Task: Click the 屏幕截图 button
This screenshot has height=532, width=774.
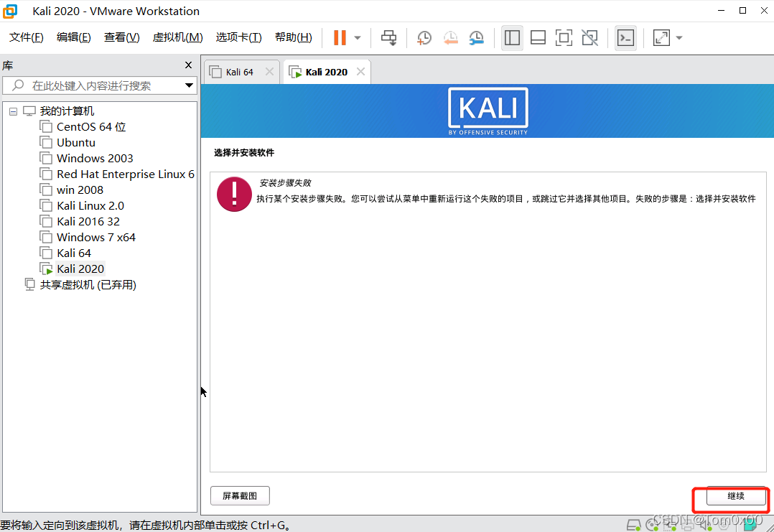Action: [240, 496]
